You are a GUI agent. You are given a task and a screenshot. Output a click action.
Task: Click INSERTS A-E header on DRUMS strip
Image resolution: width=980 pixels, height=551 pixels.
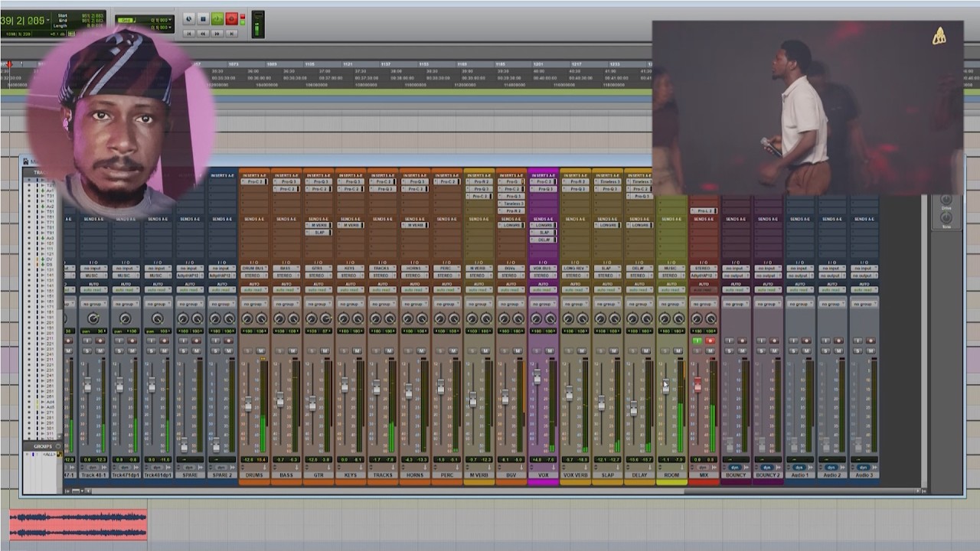tap(253, 175)
